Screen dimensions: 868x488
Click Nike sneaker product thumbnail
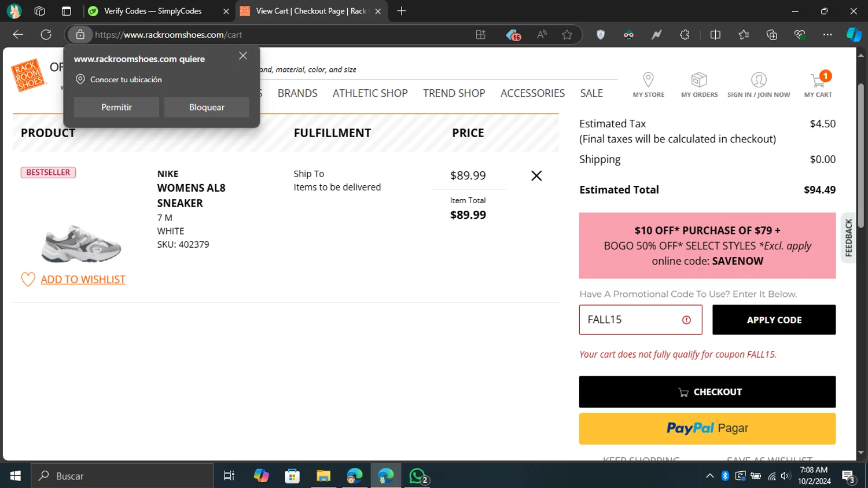[x=81, y=243]
